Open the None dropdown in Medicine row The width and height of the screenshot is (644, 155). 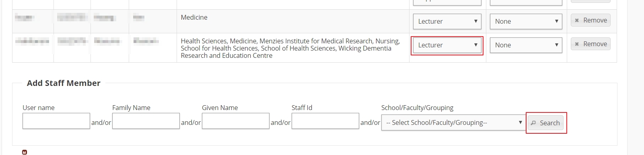(526, 21)
